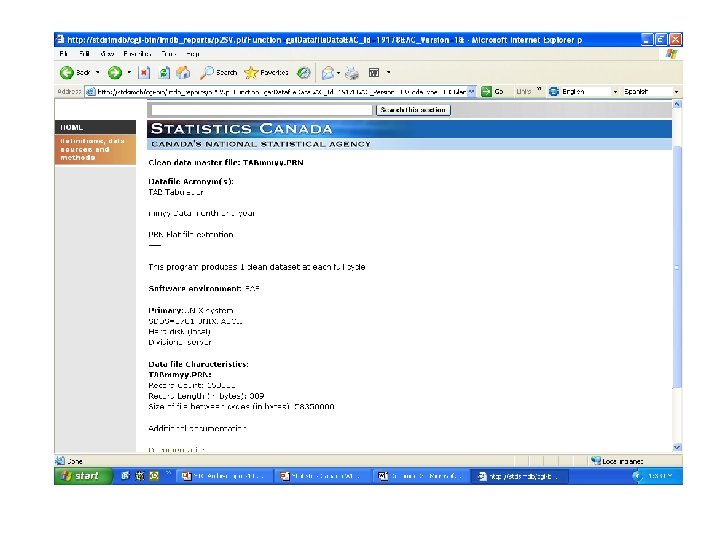Open the Forward history dropdown arrow
This screenshot has width=720, height=540.
click(x=129, y=73)
